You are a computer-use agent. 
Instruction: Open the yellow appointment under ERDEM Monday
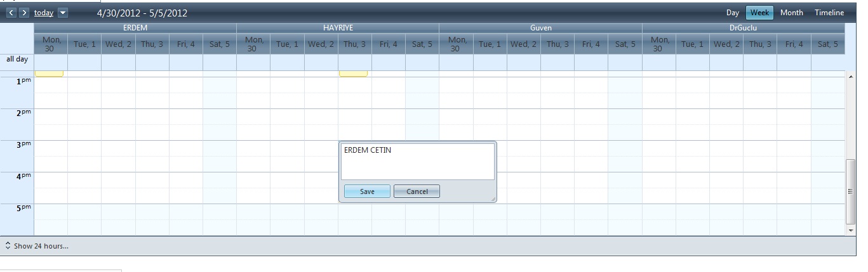point(49,74)
